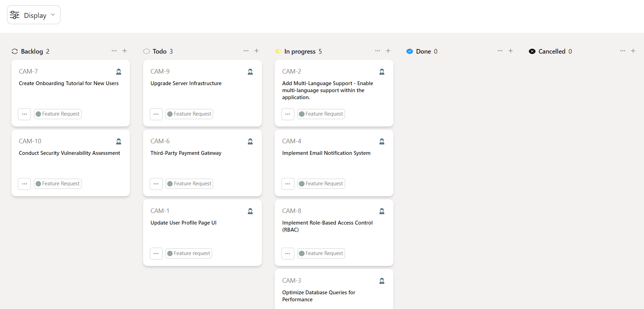Open the Display options dropdown
The height and width of the screenshot is (309, 644).
(34, 15)
